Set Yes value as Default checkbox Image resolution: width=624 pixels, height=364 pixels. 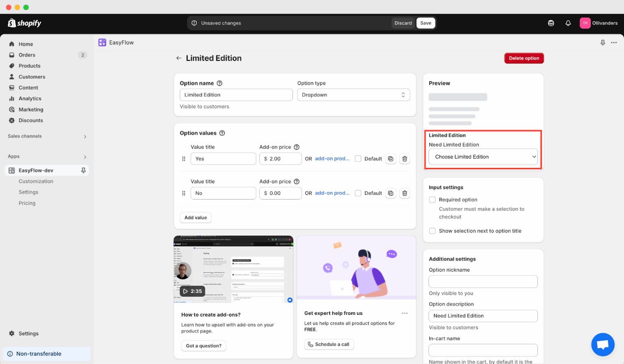(x=358, y=159)
